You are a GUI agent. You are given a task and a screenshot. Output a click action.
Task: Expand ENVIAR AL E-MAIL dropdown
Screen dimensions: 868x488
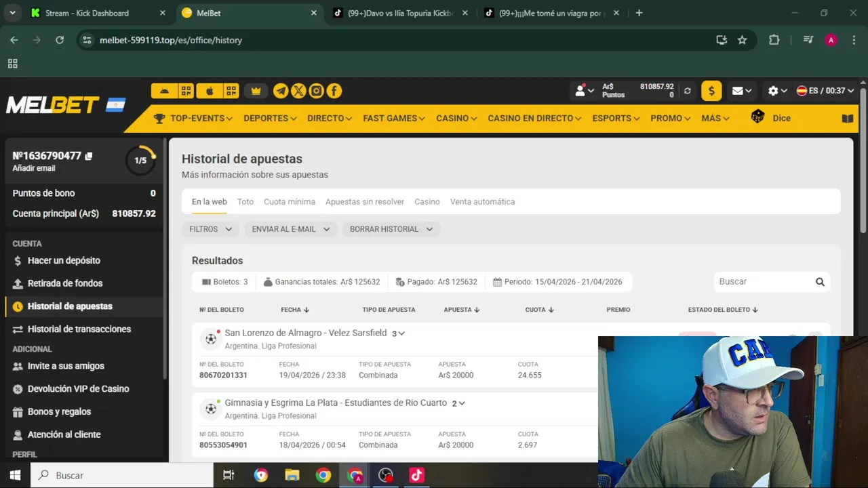point(291,229)
